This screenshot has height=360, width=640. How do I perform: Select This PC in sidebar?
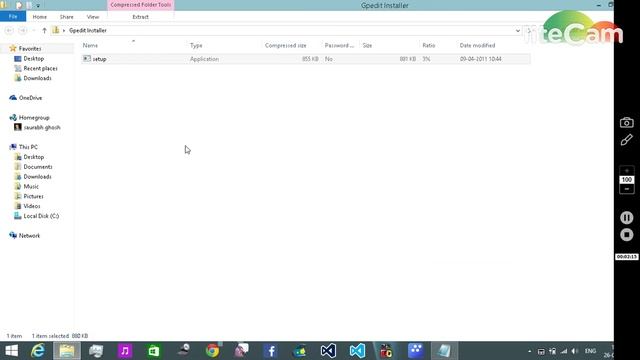tap(28, 147)
